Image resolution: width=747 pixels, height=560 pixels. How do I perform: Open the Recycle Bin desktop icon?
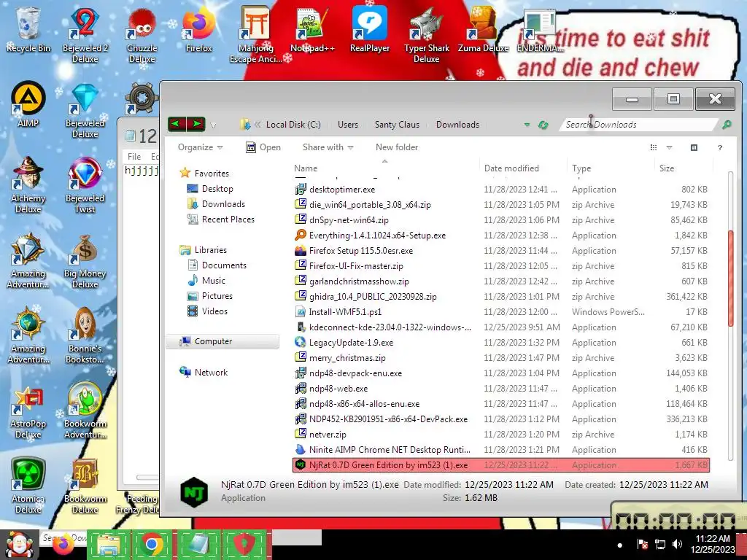click(x=28, y=29)
